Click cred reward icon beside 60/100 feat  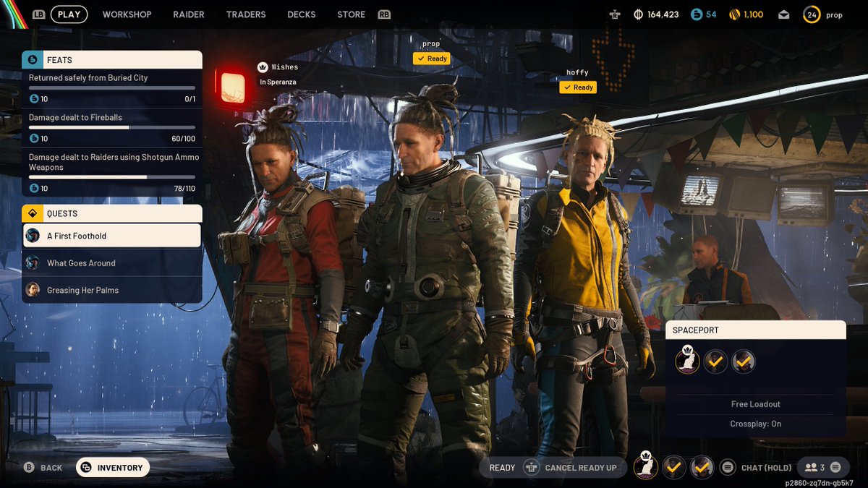click(33, 139)
